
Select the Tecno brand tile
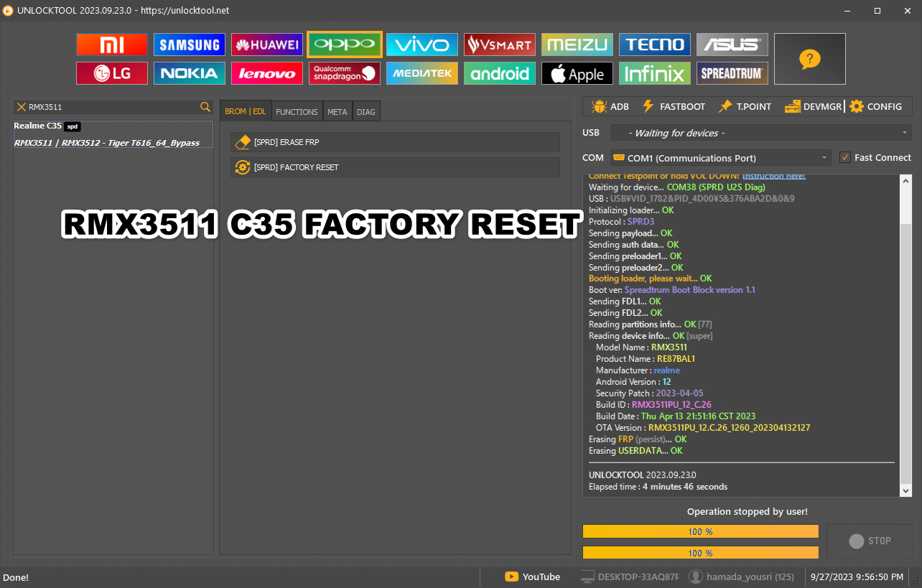(x=655, y=45)
